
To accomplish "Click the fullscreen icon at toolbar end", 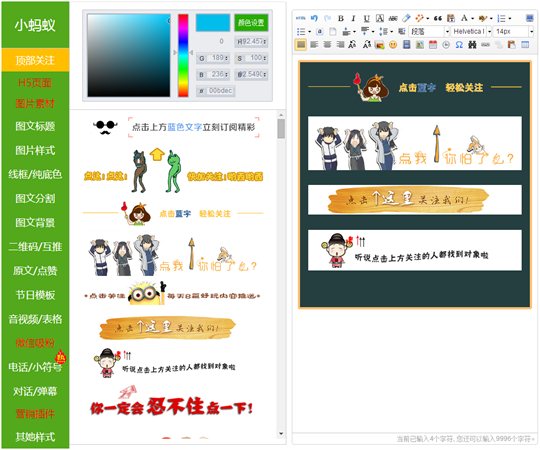I will (529, 18).
